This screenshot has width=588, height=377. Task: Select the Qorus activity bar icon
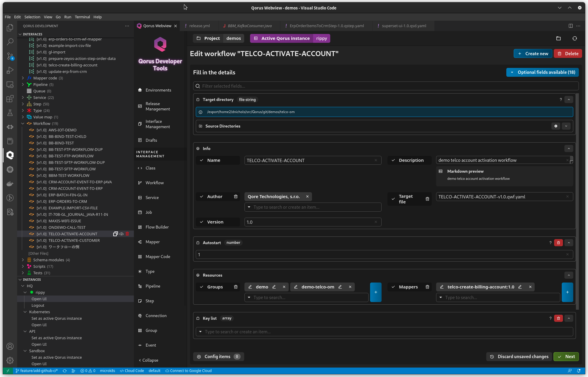click(x=10, y=155)
